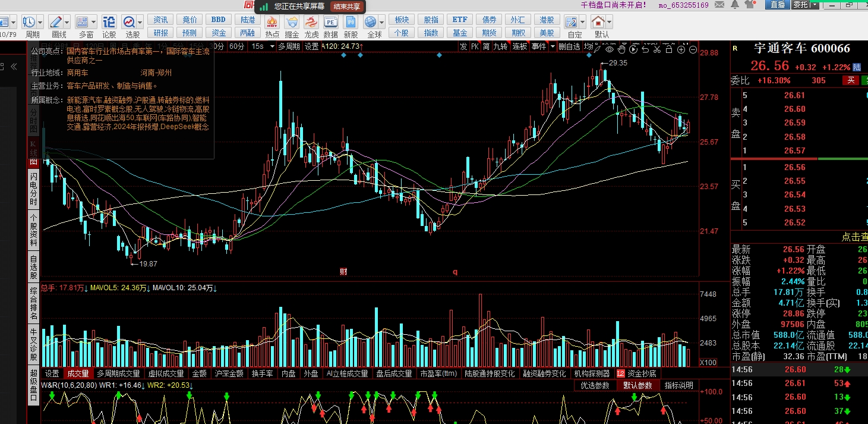The height and width of the screenshot is (424, 868).
Task: Click the 直播 live button
Action: 777,5
